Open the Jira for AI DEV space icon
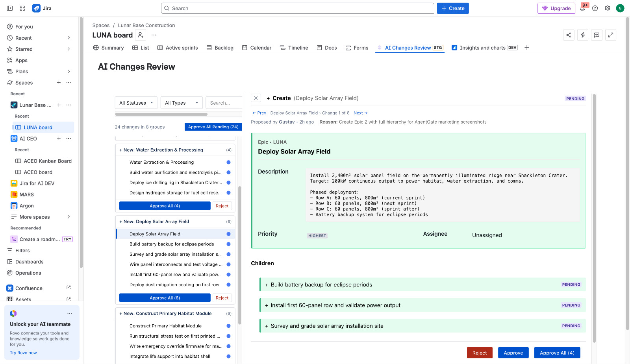 (x=14, y=183)
